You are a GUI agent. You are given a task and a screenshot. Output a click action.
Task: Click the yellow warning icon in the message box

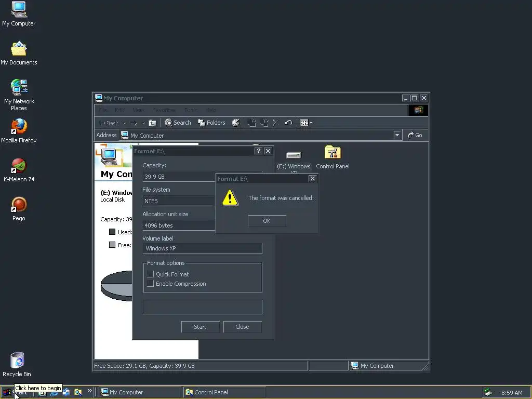[230, 198]
